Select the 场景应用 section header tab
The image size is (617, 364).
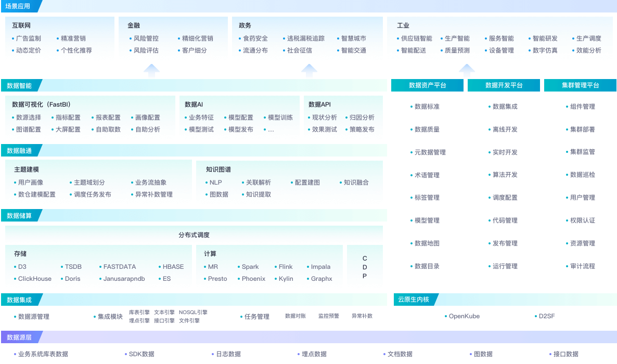pyautogui.click(x=18, y=6)
